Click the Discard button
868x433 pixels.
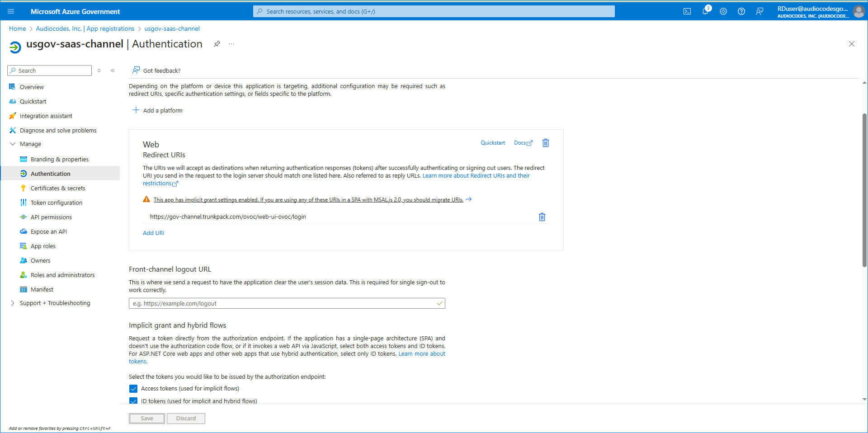click(x=186, y=419)
